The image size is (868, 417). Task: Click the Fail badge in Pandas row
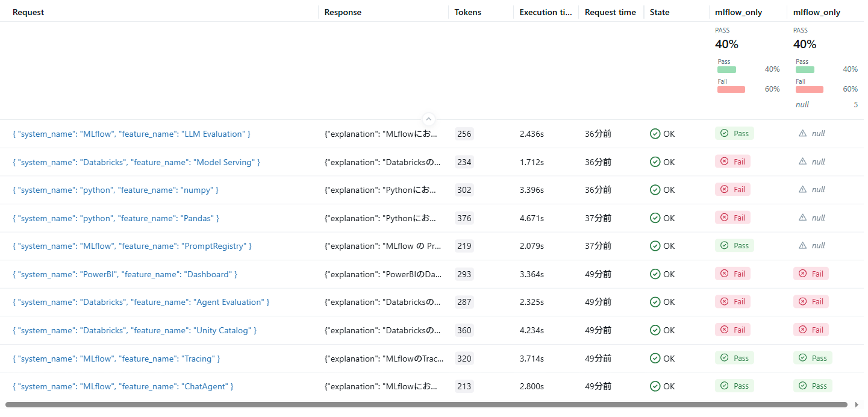[x=732, y=218]
